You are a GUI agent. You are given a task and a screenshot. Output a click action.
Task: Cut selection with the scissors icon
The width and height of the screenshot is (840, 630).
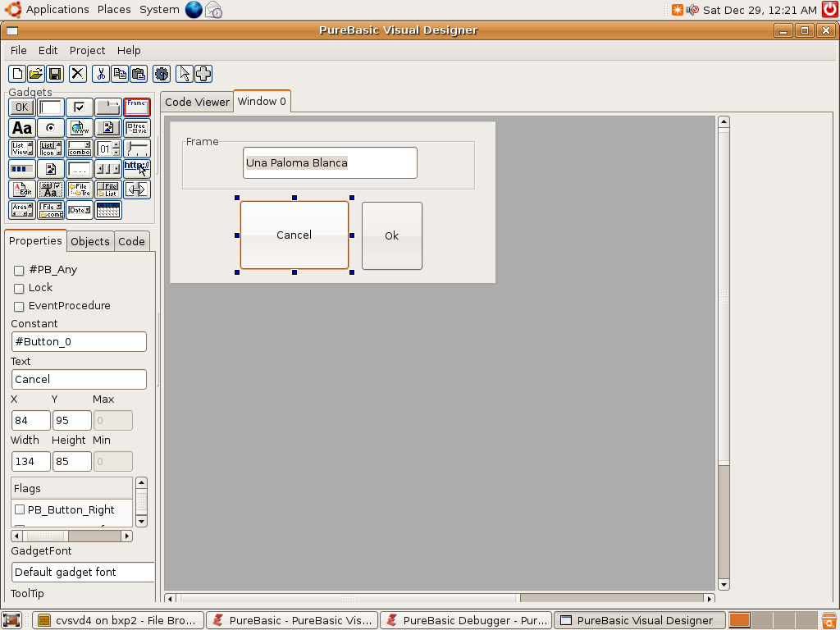[101, 74]
